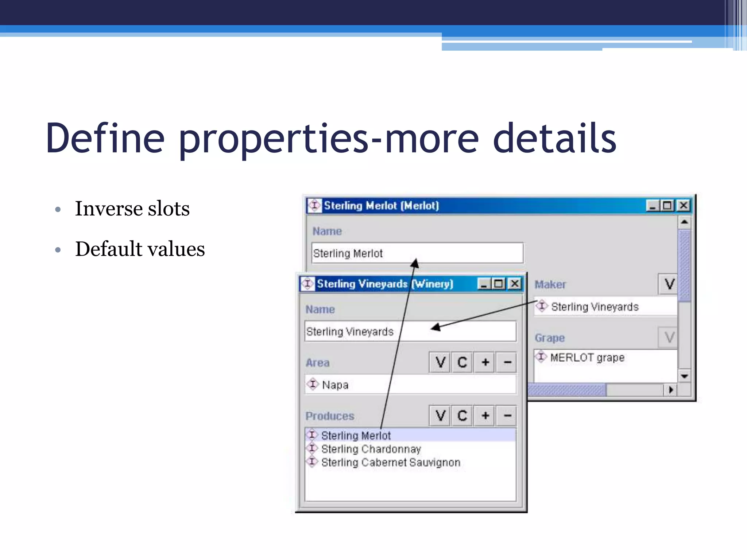Viewport: 747px width, 560px height.
Task: Click the Name field containing Sterling Vineyards
Action: click(411, 331)
